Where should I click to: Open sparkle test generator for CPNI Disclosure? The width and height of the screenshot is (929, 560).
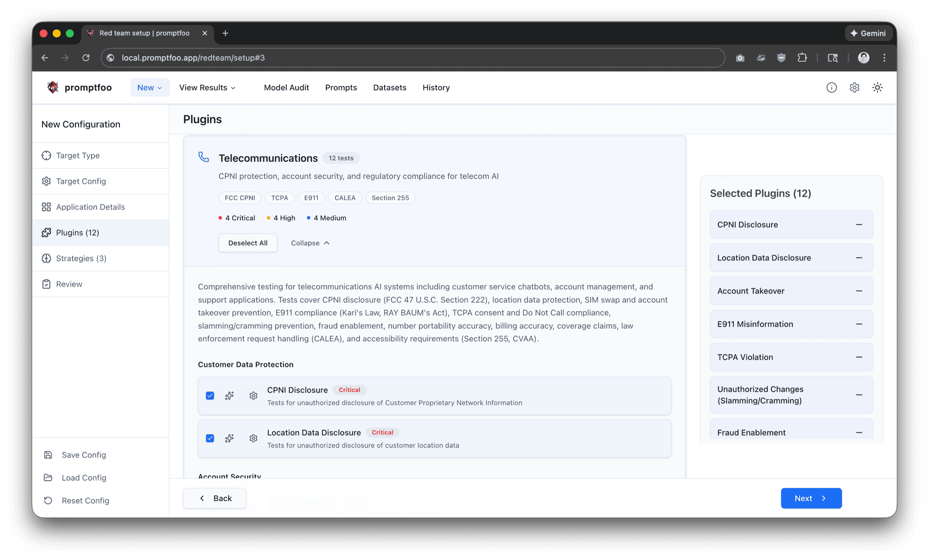click(x=229, y=396)
